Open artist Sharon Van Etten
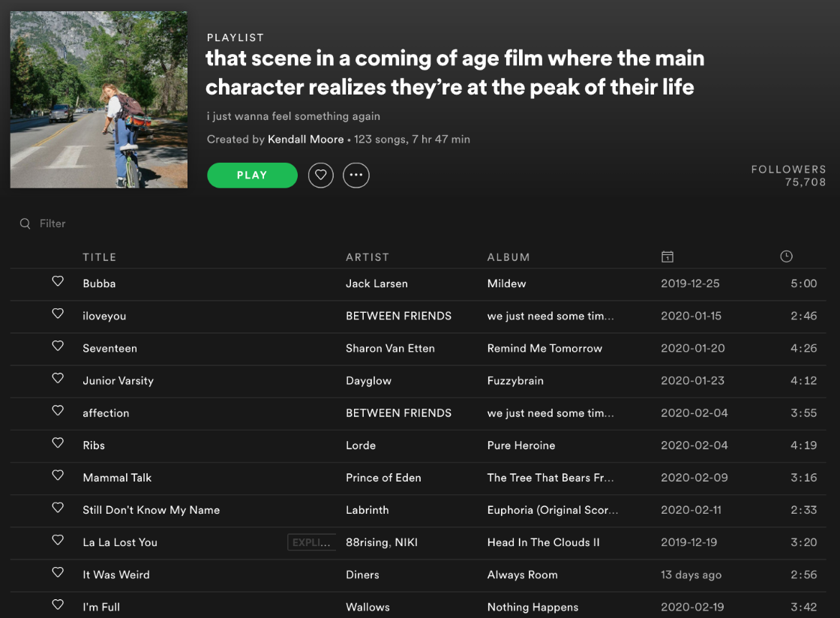The width and height of the screenshot is (840, 618). (390, 348)
